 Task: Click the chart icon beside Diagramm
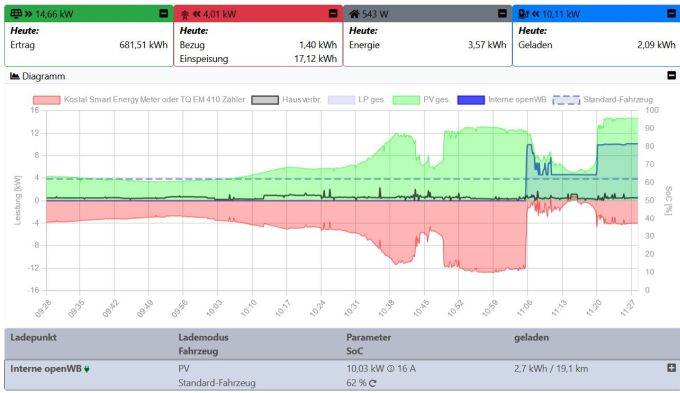click(15, 76)
